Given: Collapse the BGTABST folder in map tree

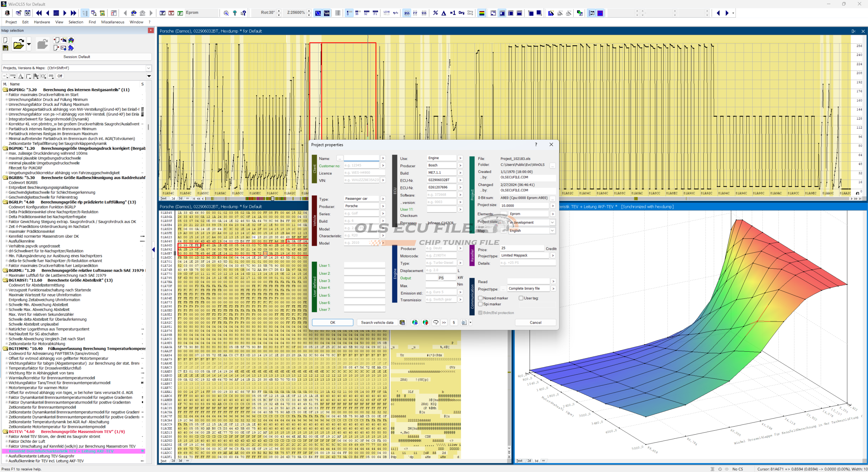Looking at the screenshot, I should tap(5, 280).
